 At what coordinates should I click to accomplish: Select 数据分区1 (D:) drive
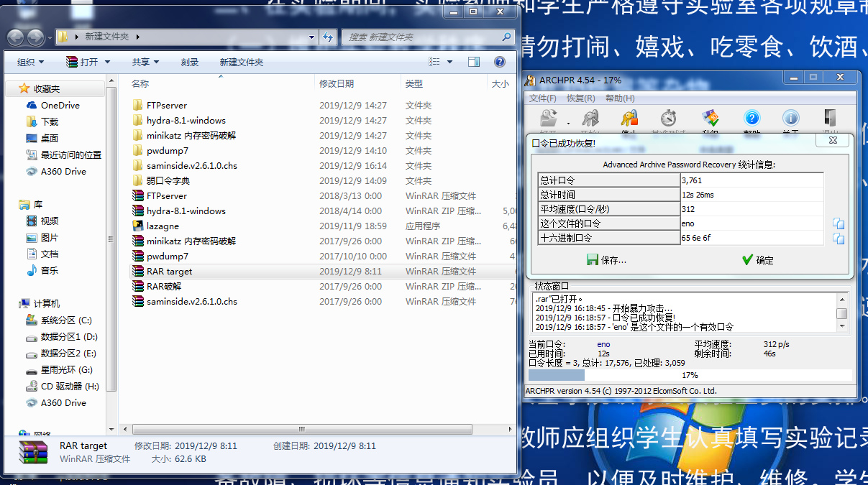click(x=69, y=336)
